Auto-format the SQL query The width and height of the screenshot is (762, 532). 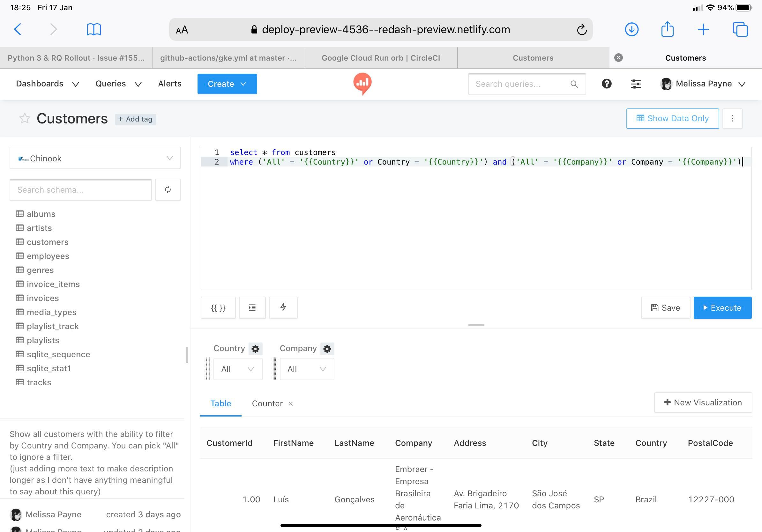pos(252,308)
